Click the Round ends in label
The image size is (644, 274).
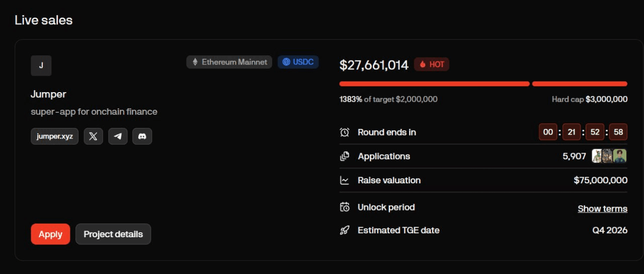[x=387, y=132]
